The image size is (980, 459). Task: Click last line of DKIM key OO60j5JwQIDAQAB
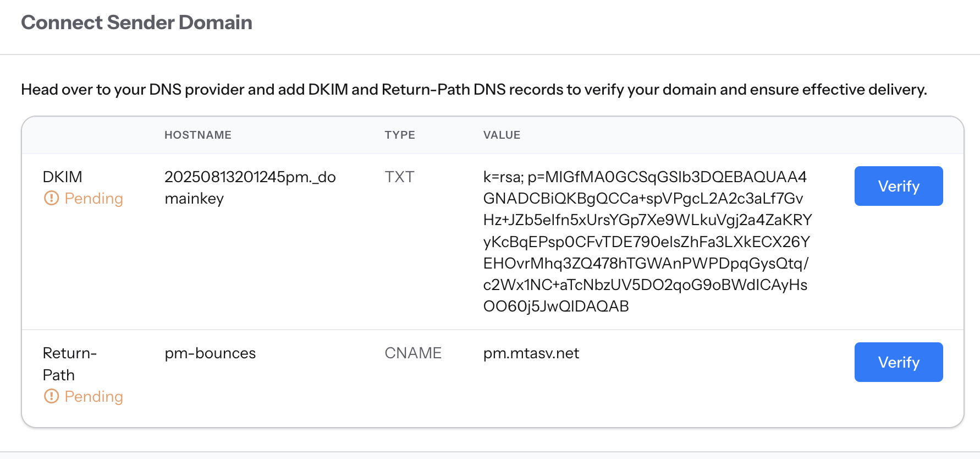(x=556, y=307)
